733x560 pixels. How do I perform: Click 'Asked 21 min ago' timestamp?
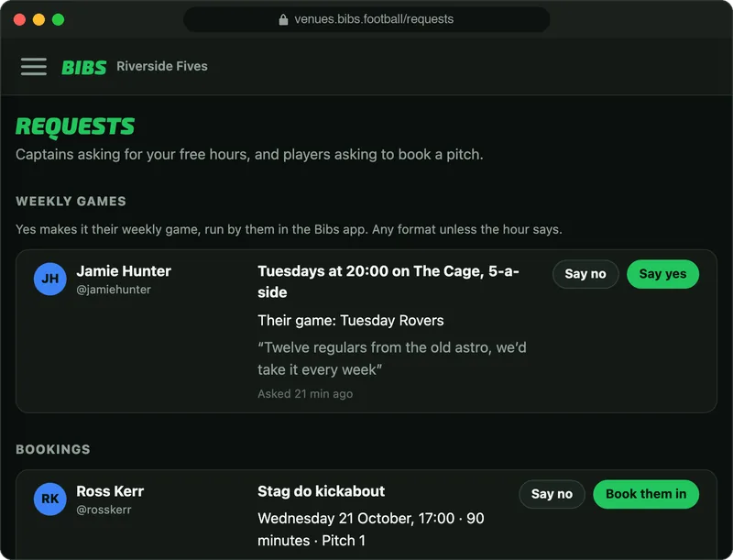(x=305, y=394)
